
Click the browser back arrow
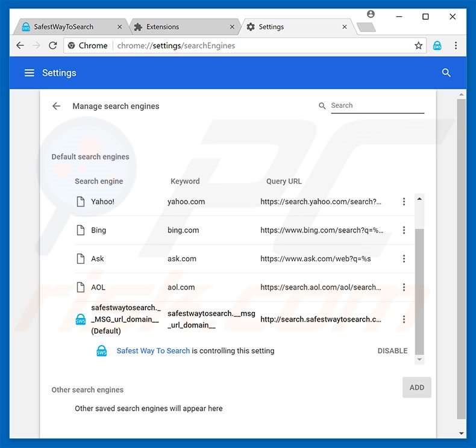tap(20, 46)
